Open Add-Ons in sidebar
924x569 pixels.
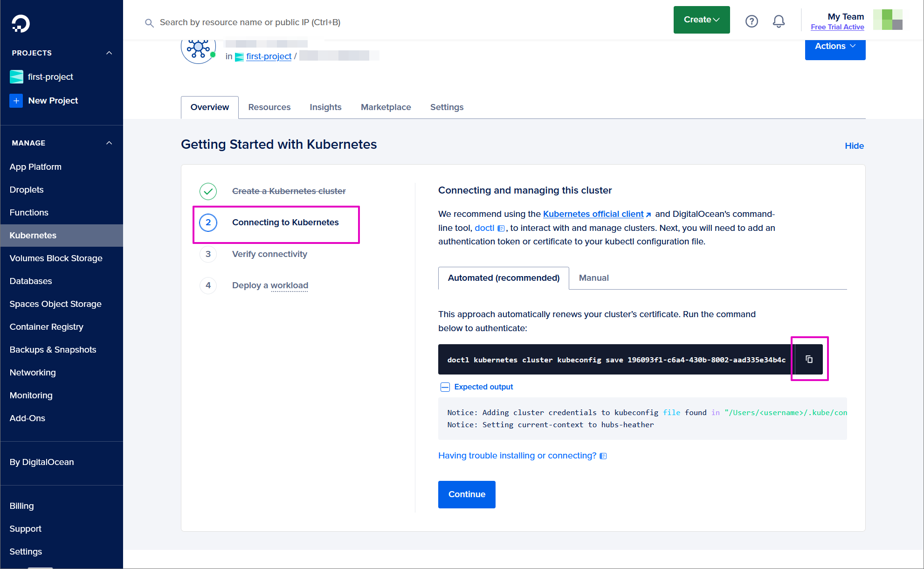pos(28,418)
